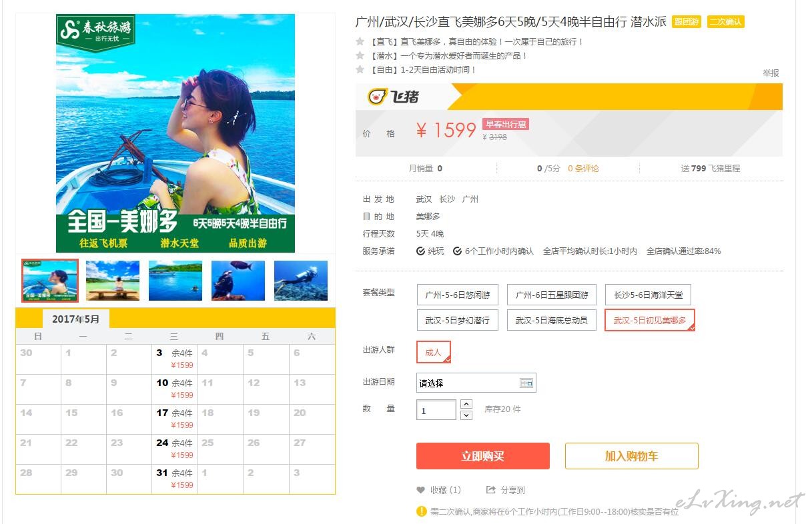Open the 0条评论 reviews link
Viewport: 812px width, 524px height.
tap(583, 169)
